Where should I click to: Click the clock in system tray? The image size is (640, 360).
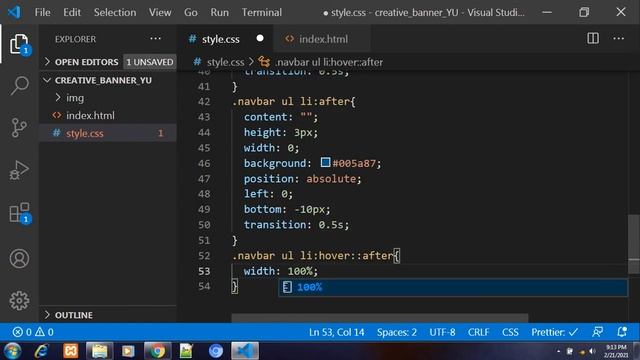point(616,351)
